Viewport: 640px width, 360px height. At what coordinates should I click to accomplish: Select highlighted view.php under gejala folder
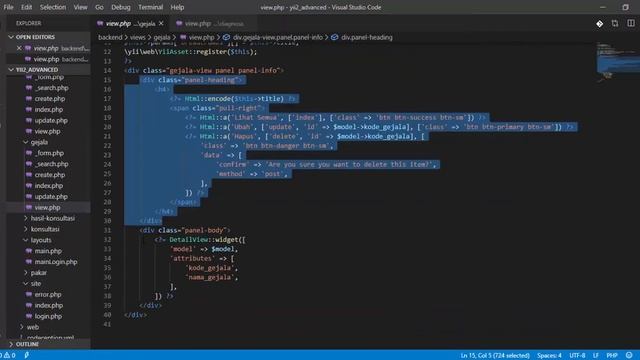[48, 207]
